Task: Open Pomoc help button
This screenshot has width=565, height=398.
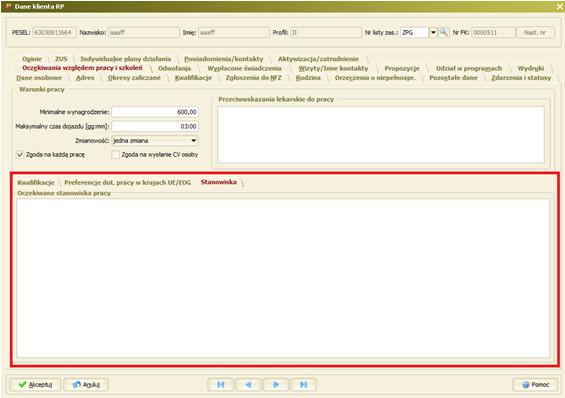Action: pyautogui.click(x=535, y=385)
